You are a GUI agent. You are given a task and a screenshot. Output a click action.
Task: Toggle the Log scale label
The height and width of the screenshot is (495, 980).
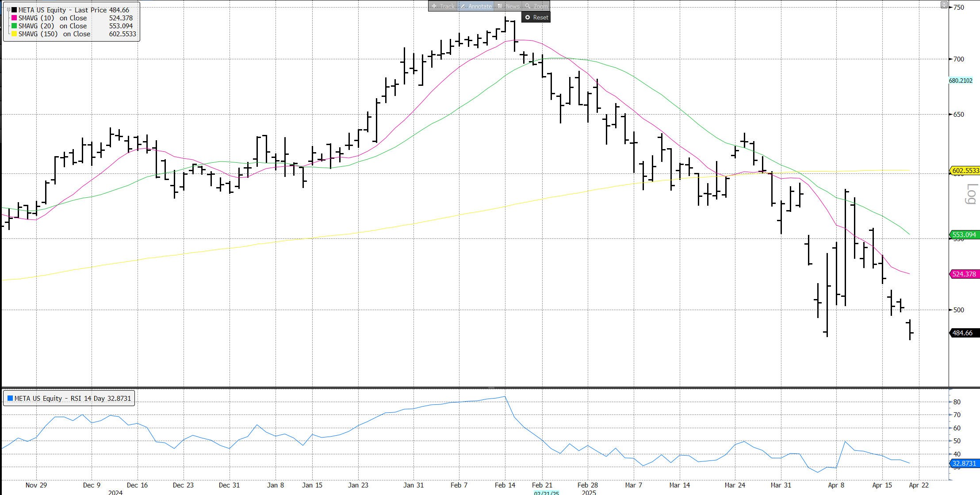pos(971,194)
